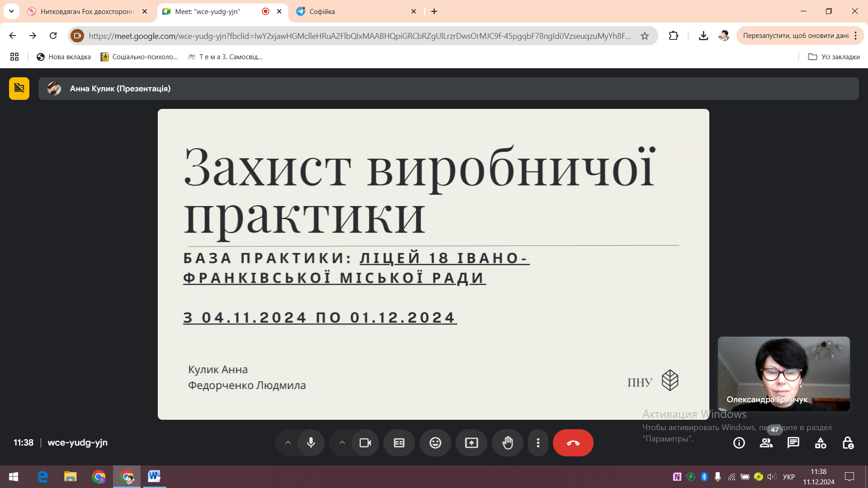Viewport: 868px width, 488px height.
Task: Click the present screen icon
Action: tap(472, 443)
